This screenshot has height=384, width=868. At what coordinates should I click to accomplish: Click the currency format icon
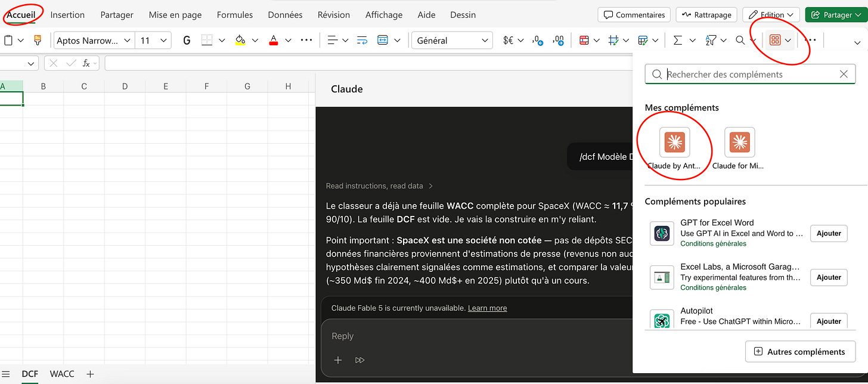pos(509,41)
